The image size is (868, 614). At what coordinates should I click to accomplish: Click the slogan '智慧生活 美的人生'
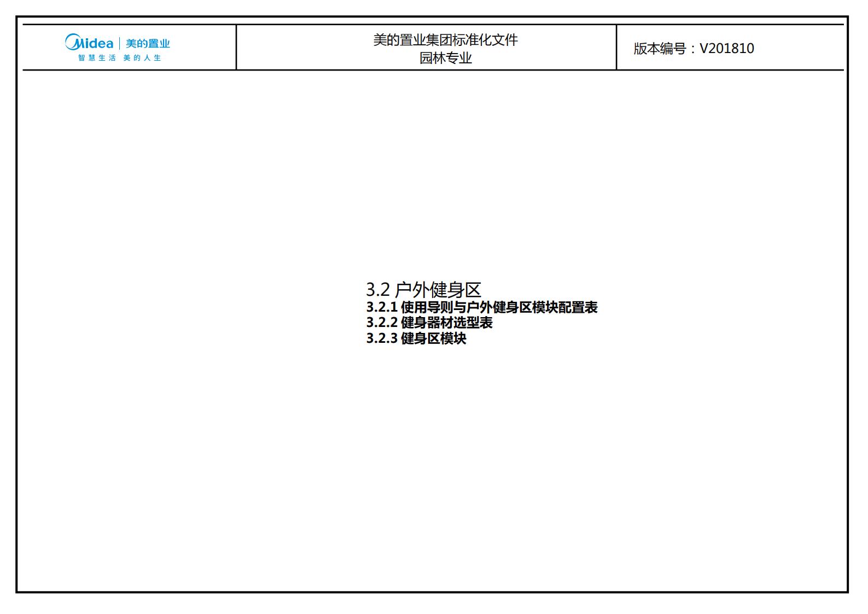click(x=120, y=58)
